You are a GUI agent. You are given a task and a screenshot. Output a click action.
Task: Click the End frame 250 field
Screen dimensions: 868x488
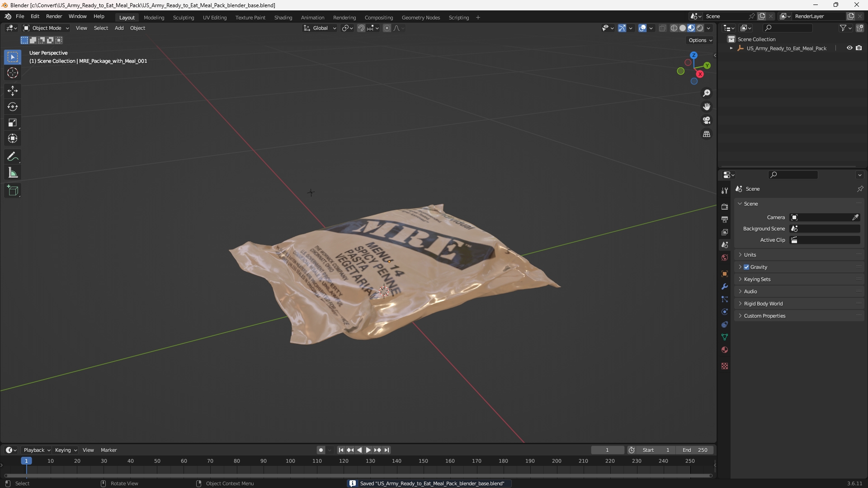[695, 450]
